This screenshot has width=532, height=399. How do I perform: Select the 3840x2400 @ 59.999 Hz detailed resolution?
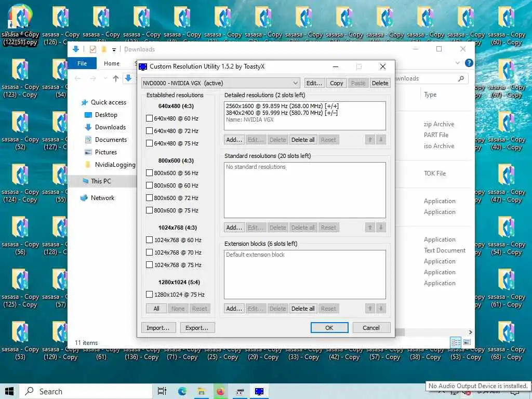coord(282,113)
